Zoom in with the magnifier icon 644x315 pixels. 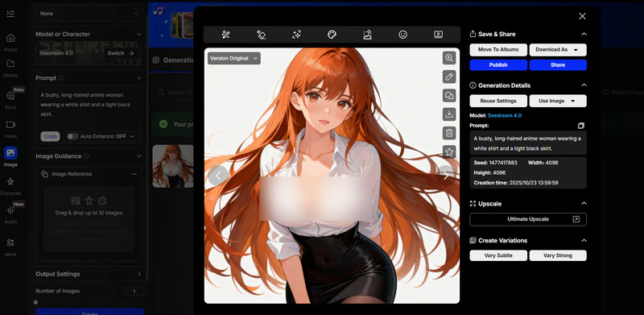click(x=449, y=58)
